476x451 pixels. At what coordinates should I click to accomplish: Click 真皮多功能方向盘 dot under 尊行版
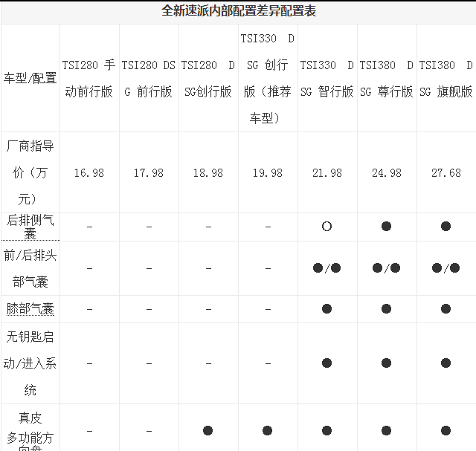point(386,431)
